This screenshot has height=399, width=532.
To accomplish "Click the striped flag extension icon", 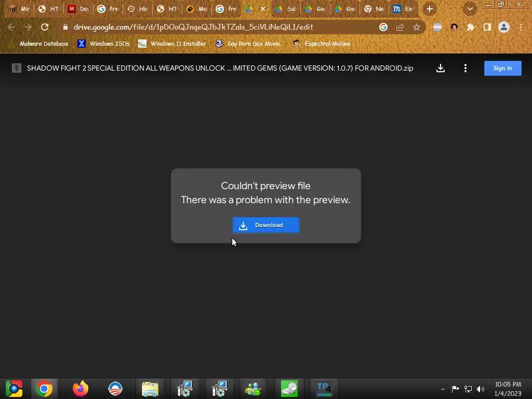I will pyautogui.click(x=437, y=27).
